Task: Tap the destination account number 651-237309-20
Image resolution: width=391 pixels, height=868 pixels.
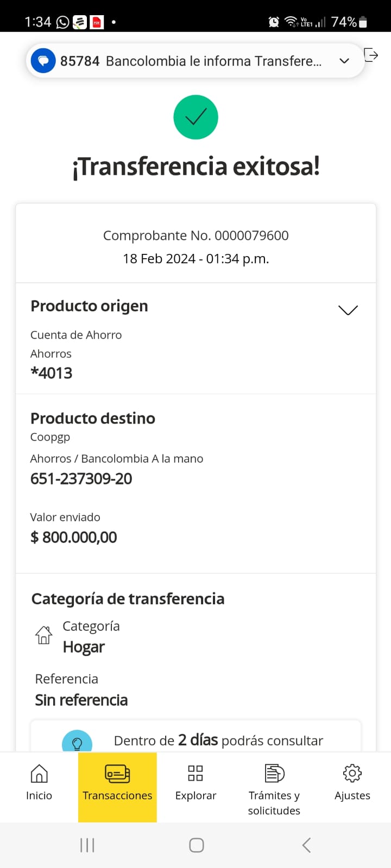Action: pos(81,478)
